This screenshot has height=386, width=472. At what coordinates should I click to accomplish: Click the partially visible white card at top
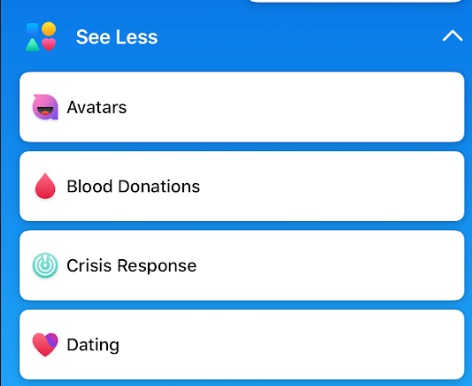pyautogui.click(x=355, y=1)
